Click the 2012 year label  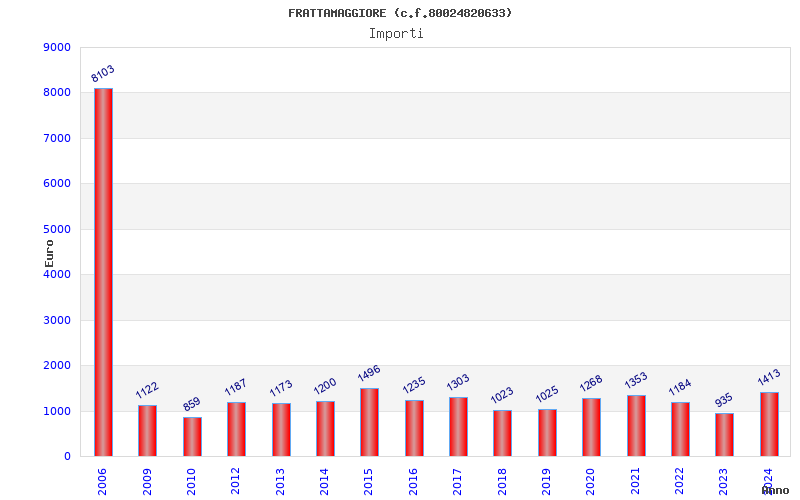click(236, 482)
